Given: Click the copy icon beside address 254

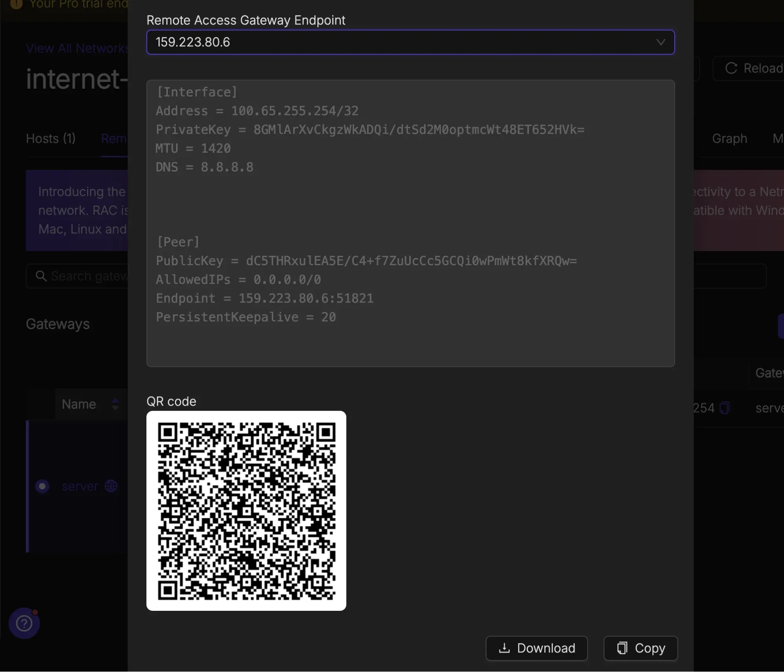Looking at the screenshot, I should [724, 408].
